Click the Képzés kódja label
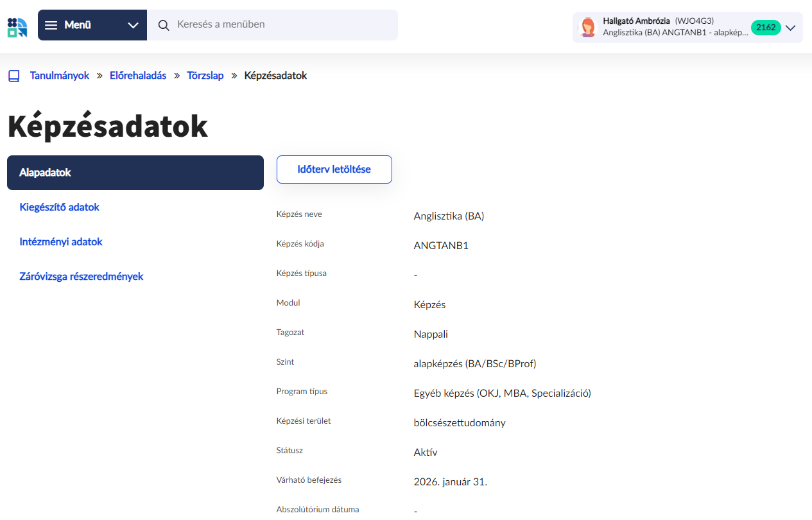The width and height of the screenshot is (812, 520). (300, 244)
